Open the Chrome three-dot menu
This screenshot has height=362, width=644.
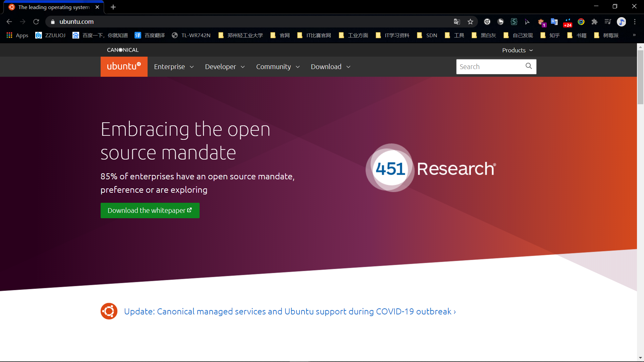(x=635, y=22)
